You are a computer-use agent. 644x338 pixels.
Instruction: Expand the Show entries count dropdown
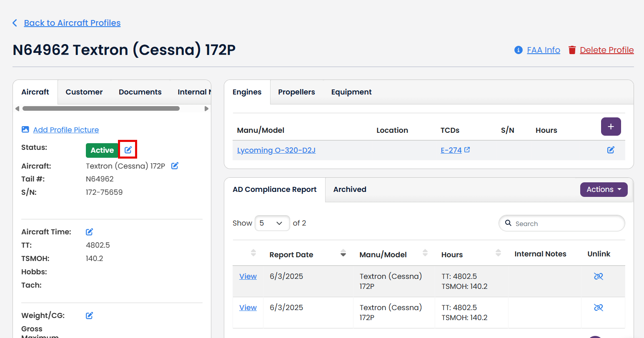click(x=272, y=223)
